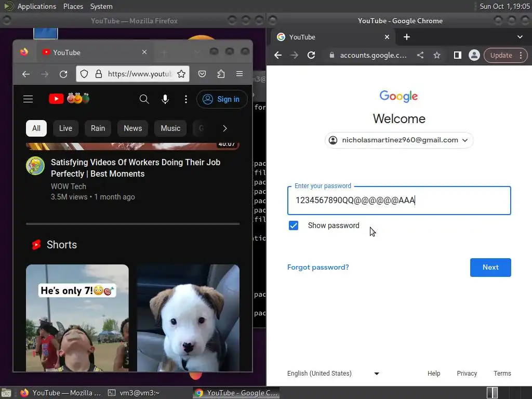
Task: Share this page from Chrome address bar
Action: (x=420, y=55)
